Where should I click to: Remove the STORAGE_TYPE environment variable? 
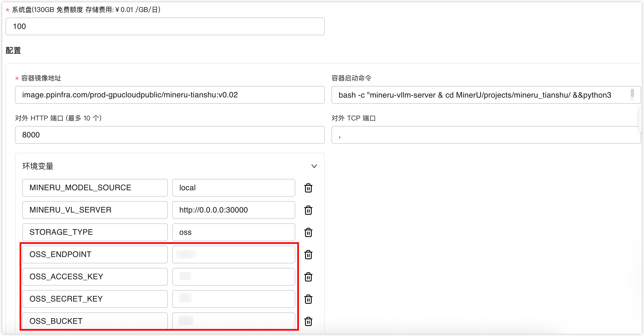click(x=308, y=233)
